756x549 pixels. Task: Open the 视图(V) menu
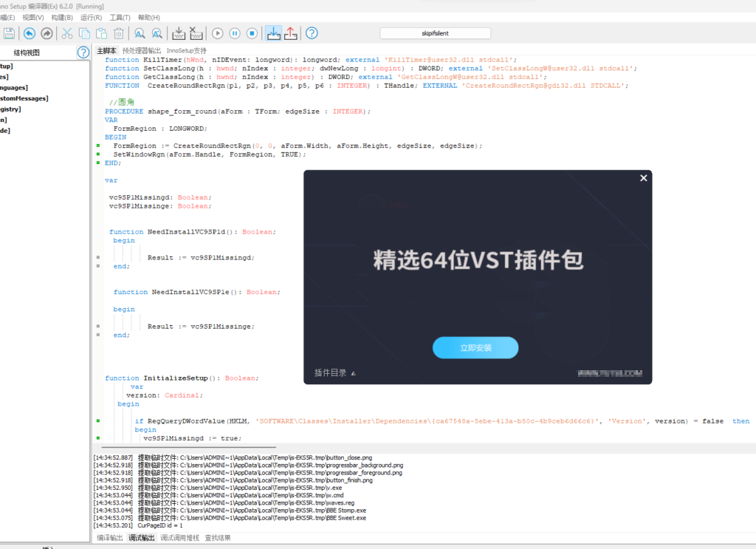(x=33, y=17)
